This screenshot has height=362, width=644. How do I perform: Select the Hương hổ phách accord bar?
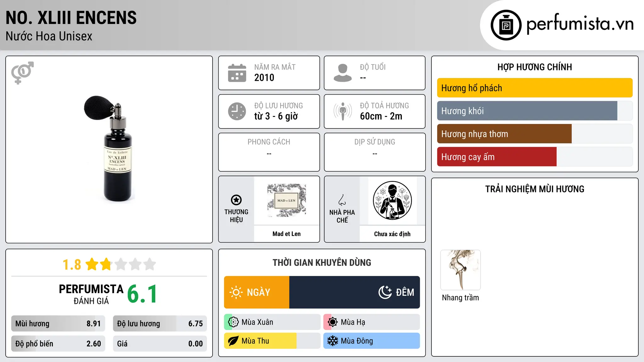[535, 88]
